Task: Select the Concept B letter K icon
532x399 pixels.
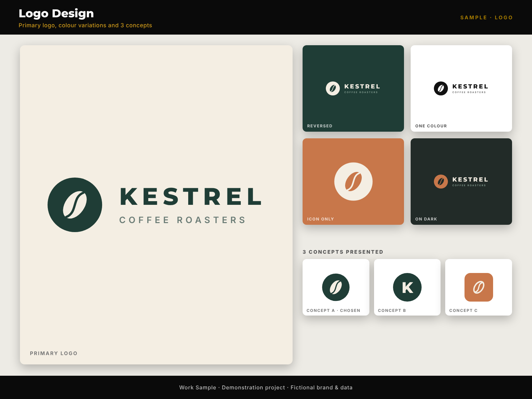Action: tap(407, 287)
